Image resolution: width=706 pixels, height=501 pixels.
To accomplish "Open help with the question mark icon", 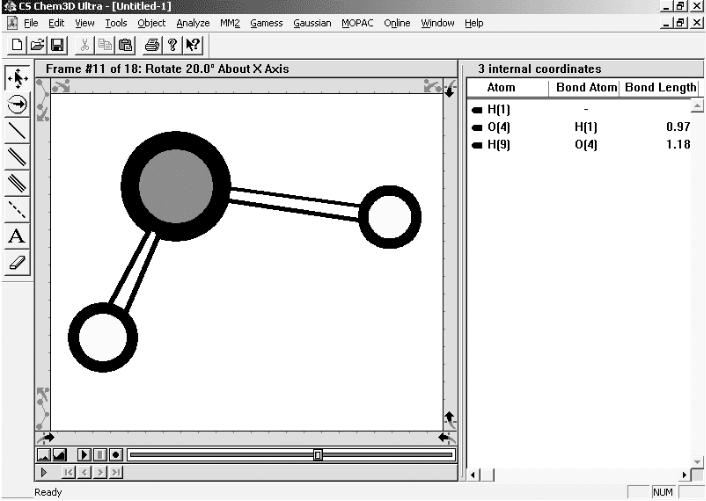I will click(x=172, y=45).
